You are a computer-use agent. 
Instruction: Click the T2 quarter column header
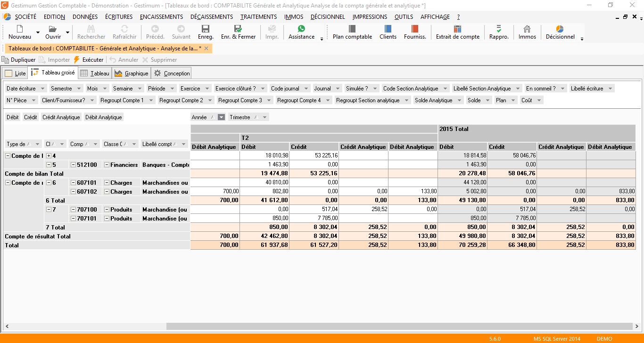click(x=339, y=138)
